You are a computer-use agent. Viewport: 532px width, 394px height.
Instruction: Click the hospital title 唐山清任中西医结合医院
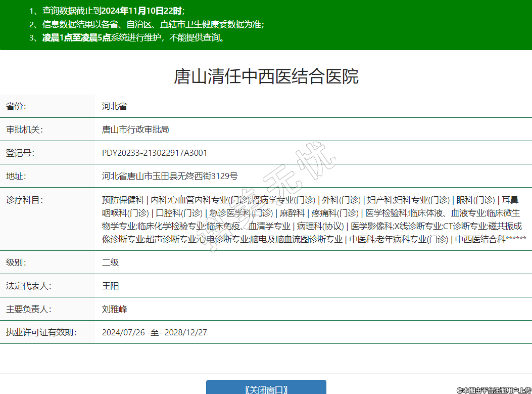coord(266,76)
